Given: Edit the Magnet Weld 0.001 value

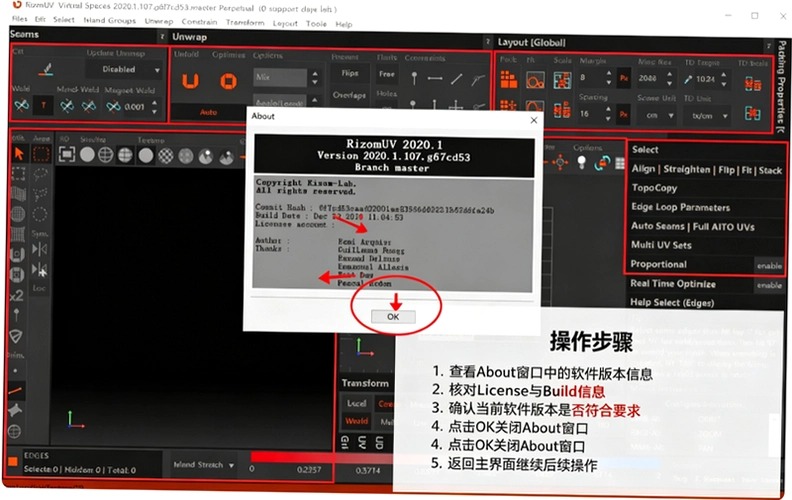Looking at the screenshot, I should coord(135,107).
